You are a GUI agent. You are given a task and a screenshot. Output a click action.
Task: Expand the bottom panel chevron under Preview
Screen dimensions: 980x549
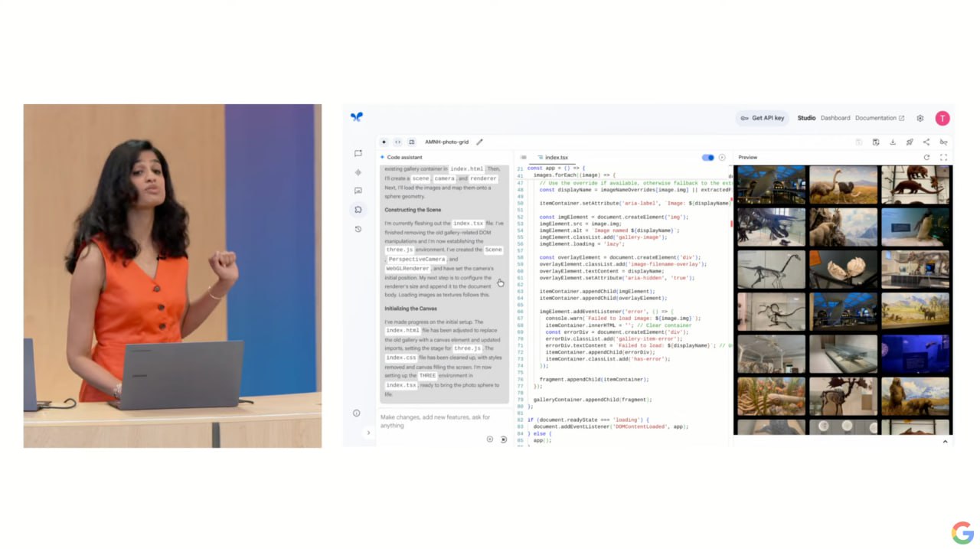click(x=944, y=442)
